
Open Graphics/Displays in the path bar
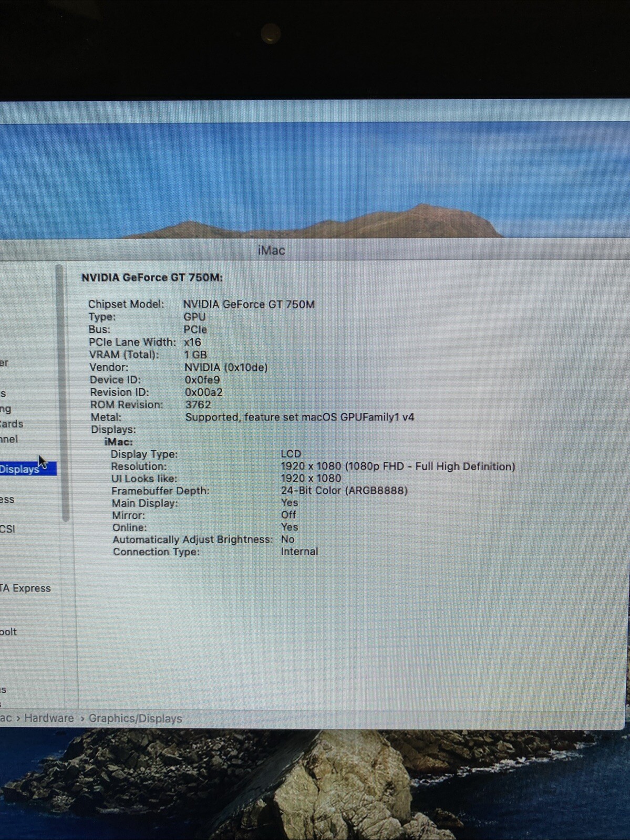[135, 719]
